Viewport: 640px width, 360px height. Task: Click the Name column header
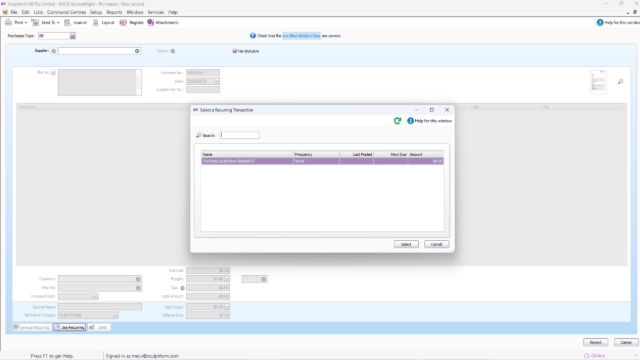(247, 154)
